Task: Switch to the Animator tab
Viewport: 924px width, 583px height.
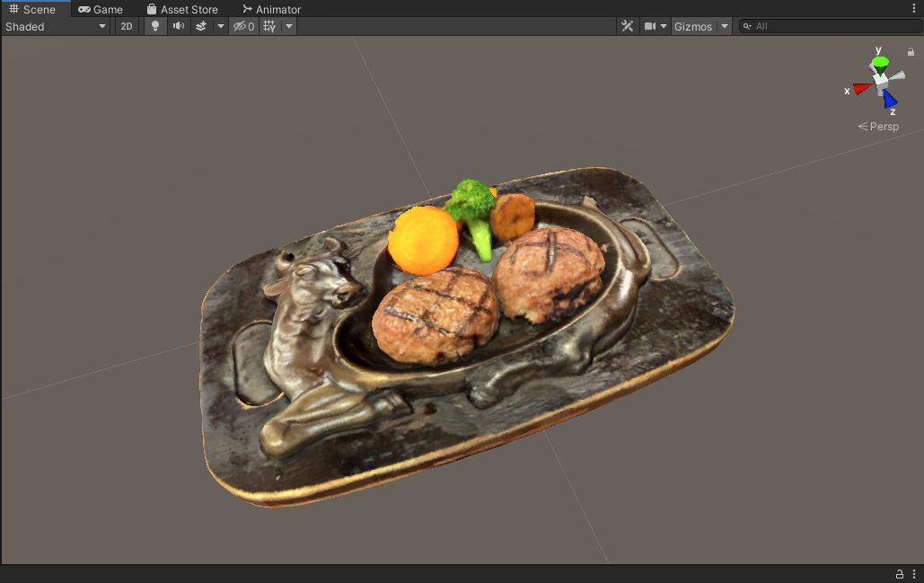Action: (271, 9)
